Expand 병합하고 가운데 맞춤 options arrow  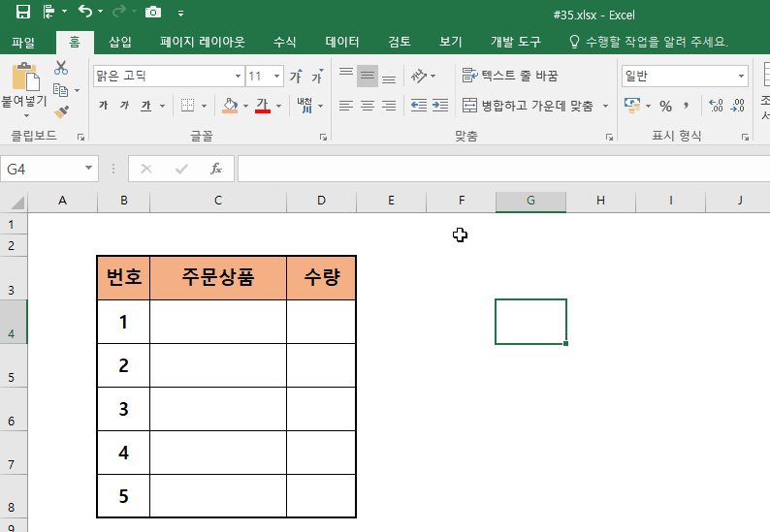(x=605, y=106)
